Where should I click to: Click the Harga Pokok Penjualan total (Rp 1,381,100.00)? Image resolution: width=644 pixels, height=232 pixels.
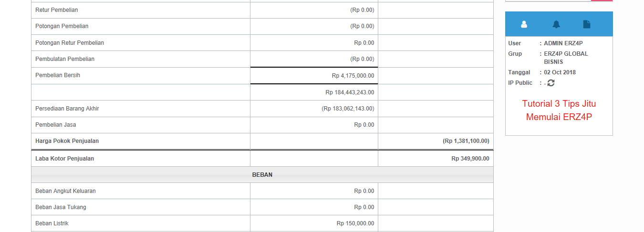coord(466,141)
